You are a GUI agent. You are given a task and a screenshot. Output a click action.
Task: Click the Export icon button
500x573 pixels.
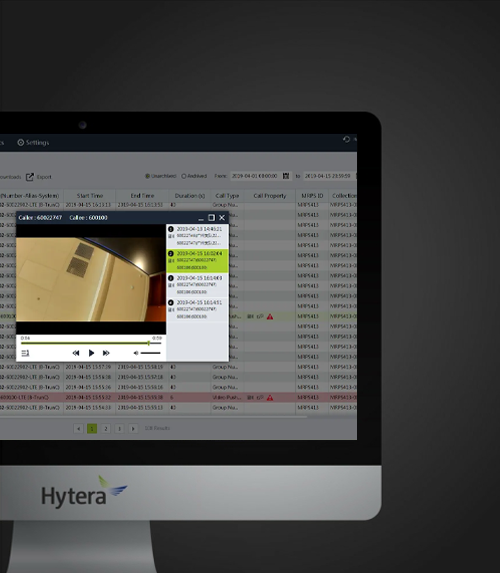coord(30,177)
